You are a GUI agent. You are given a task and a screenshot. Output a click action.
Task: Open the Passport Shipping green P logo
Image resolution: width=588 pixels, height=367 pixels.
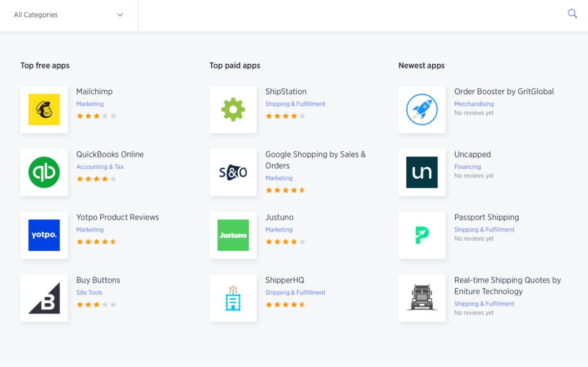click(422, 235)
